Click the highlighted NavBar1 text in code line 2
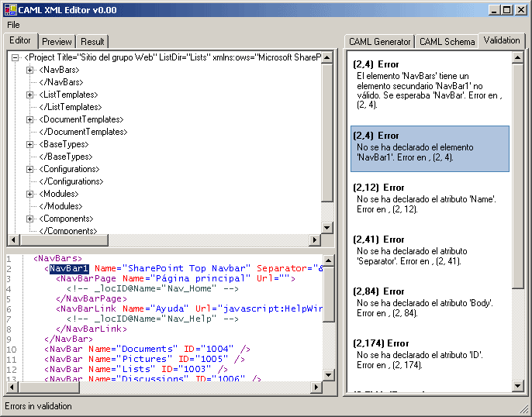This screenshot has height=417, width=532. click(x=69, y=268)
